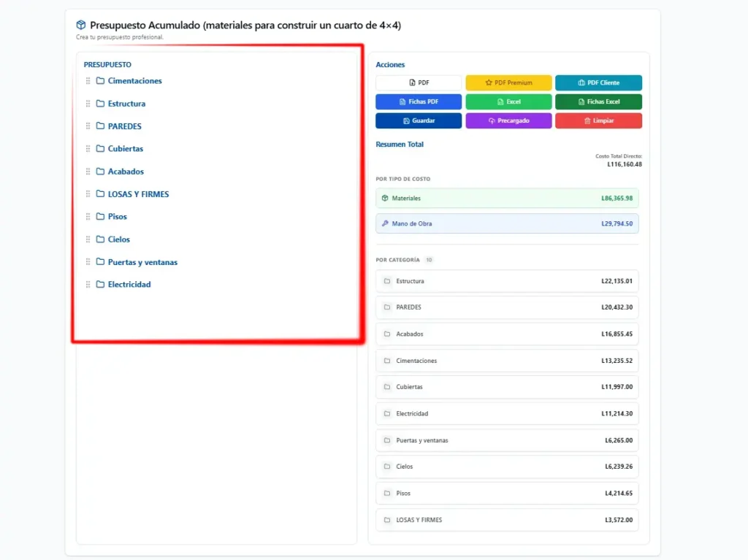Click the yellow PDF Premium button
The height and width of the screenshot is (560, 748).
pos(508,83)
